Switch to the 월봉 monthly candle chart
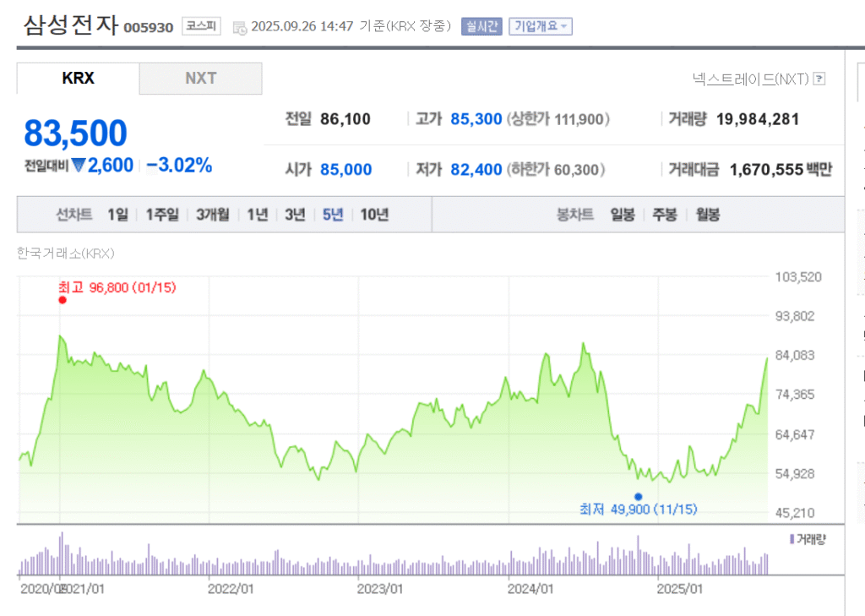The height and width of the screenshot is (616, 865). click(707, 215)
